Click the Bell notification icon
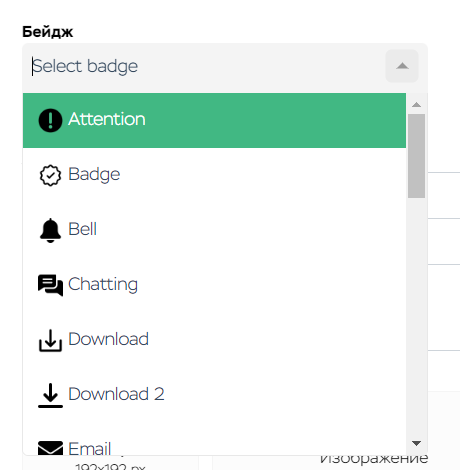This screenshot has width=460, height=470. pos(50,230)
